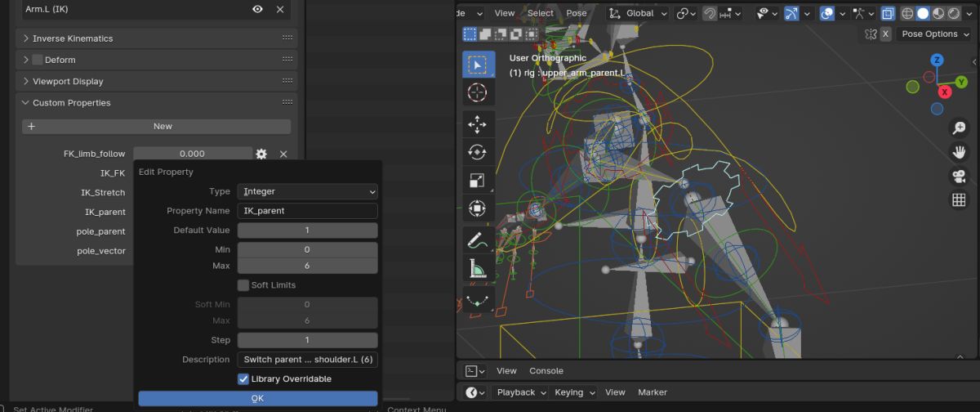Toggle snapping magnet icon

point(710,13)
